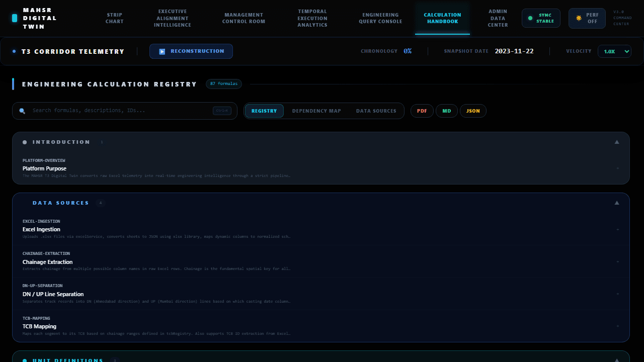This screenshot has width=644, height=362.
Task: Click the grey dot beside Introduction heading
Action: (25, 142)
